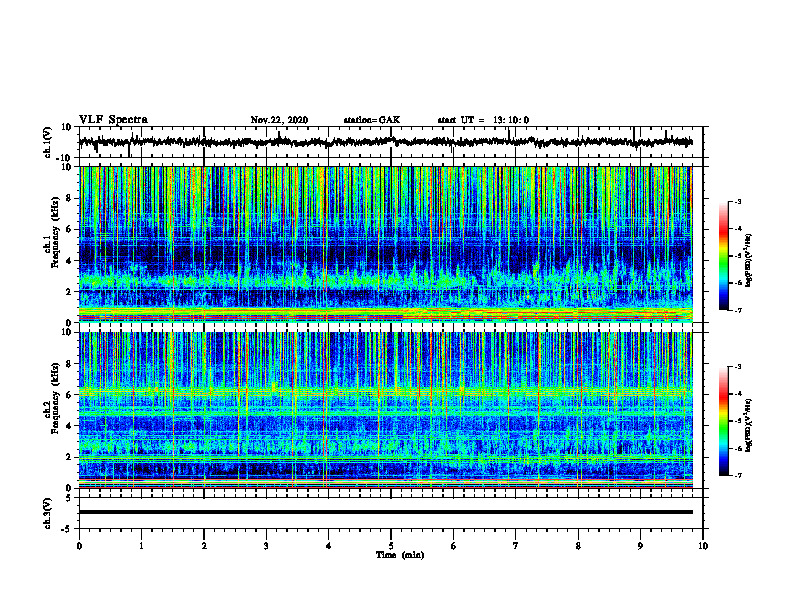Viewport: 792px width, 612px height.
Task: Click the ch.2 spectrogram color scale bar
Action: pyautogui.click(x=723, y=421)
